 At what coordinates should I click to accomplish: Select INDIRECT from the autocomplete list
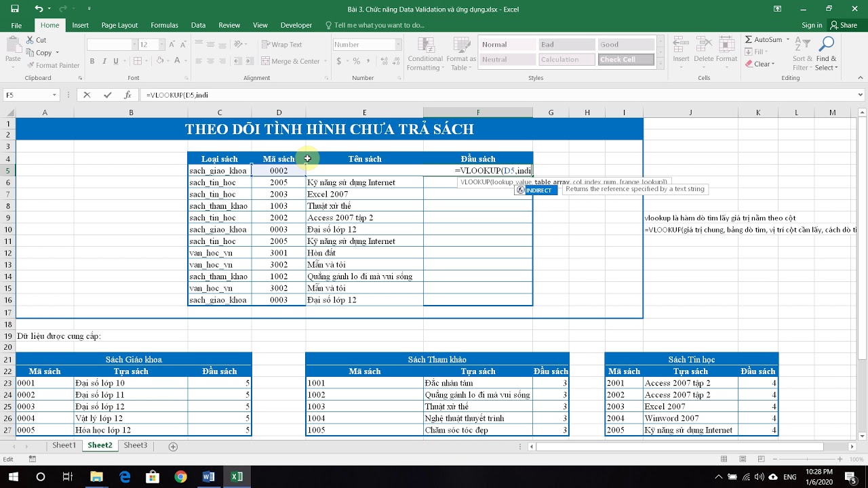[x=536, y=190]
